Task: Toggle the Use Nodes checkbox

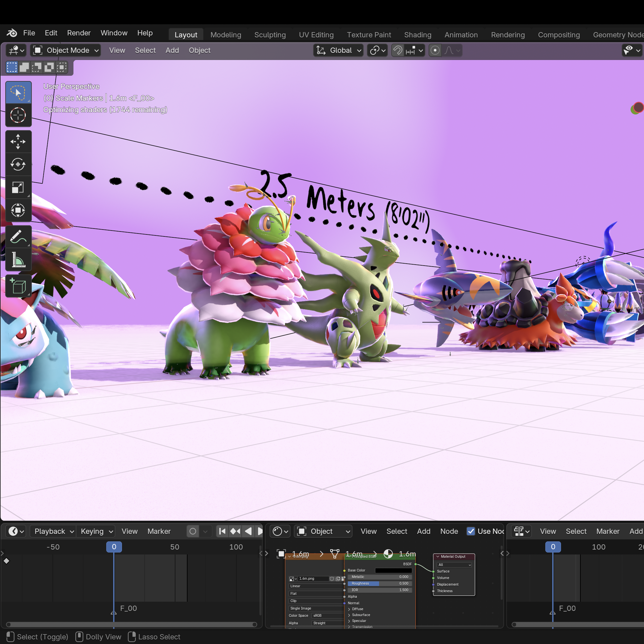Action: (471, 531)
